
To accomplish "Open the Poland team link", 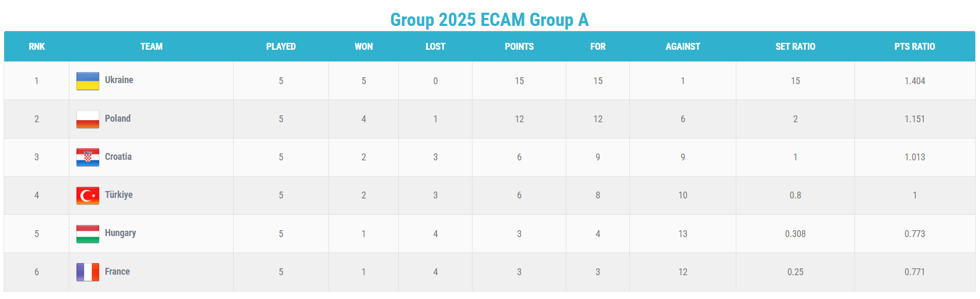I will 118,119.
